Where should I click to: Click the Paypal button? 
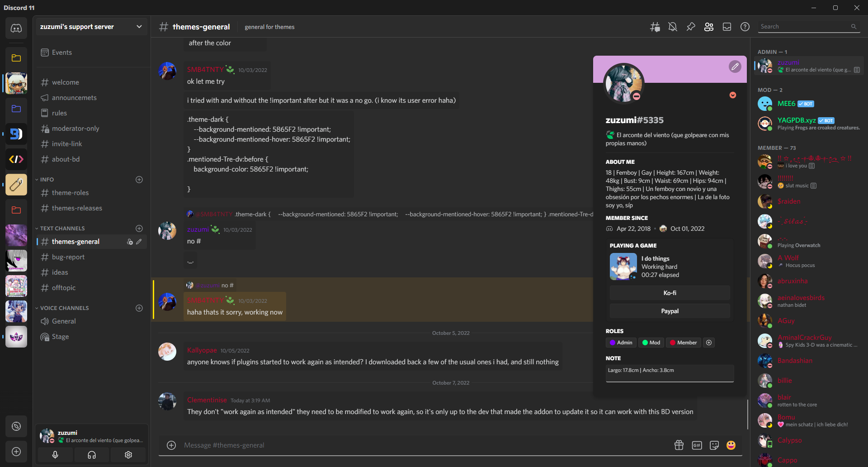[669, 311]
